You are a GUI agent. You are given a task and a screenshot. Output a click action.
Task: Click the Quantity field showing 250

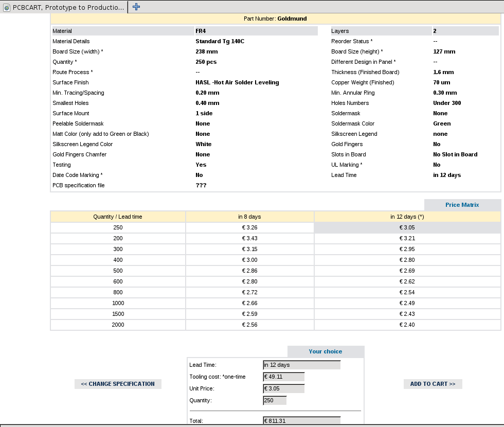point(275,400)
